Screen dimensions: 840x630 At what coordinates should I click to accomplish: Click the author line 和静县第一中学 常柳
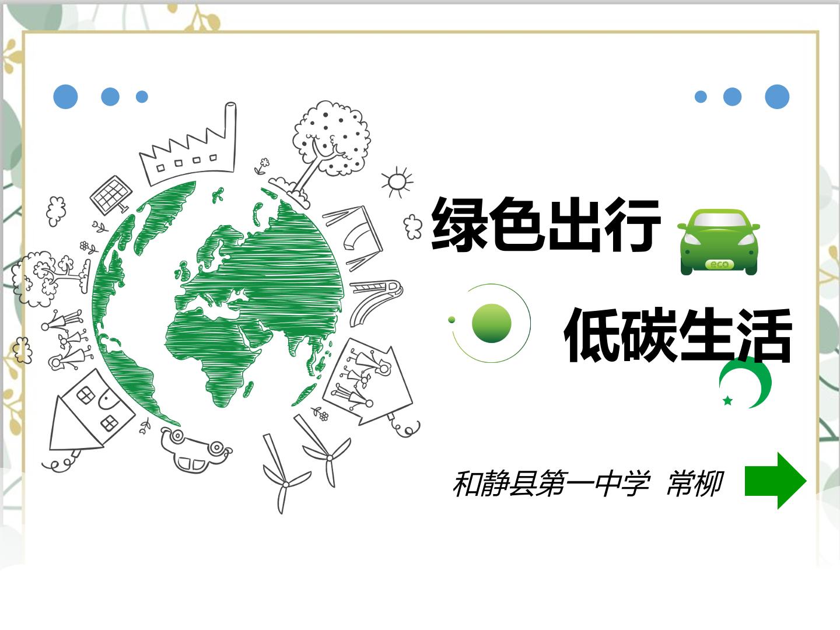(x=587, y=483)
